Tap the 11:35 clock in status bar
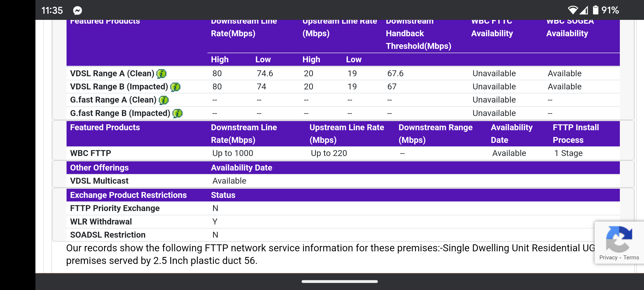Viewport: 644px width, 290px height. click(52, 10)
